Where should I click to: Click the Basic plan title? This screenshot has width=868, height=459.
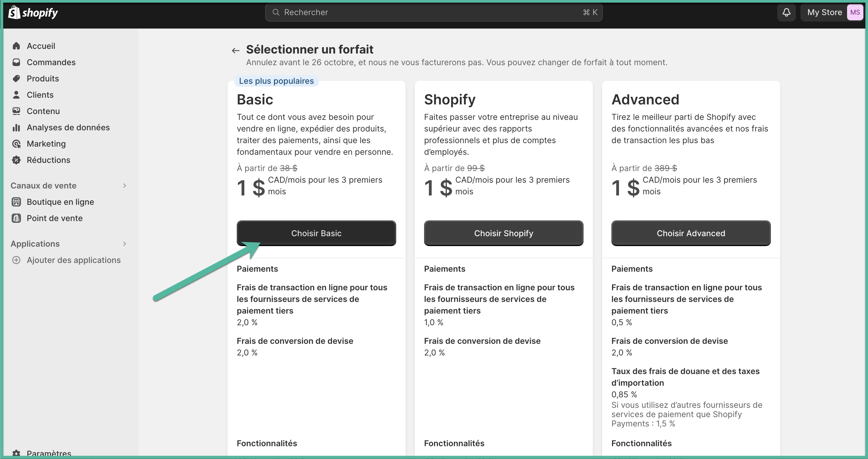255,99
